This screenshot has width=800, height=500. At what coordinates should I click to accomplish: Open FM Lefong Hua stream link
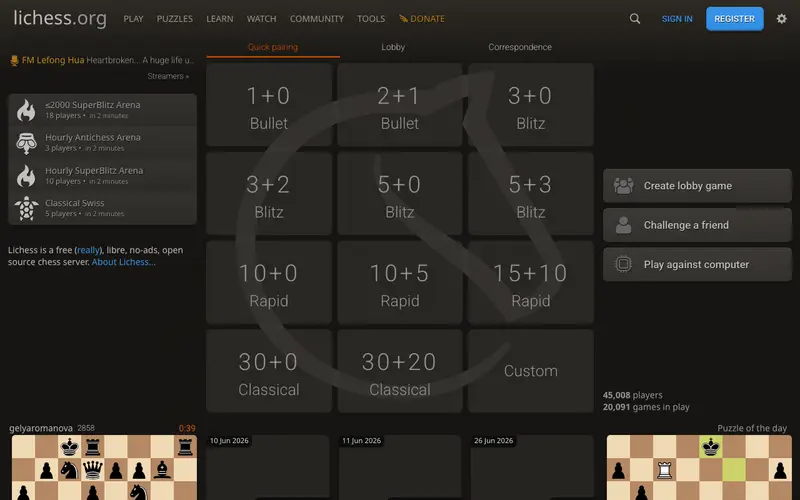(103, 60)
